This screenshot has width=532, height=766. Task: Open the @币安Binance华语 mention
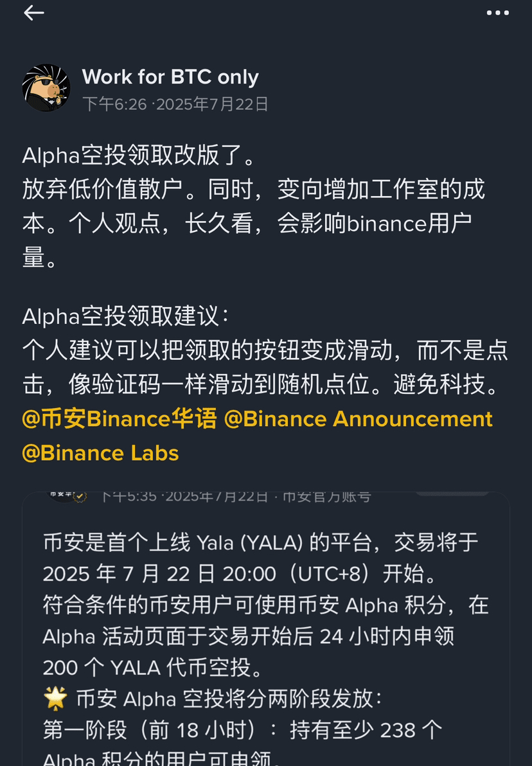(x=120, y=419)
